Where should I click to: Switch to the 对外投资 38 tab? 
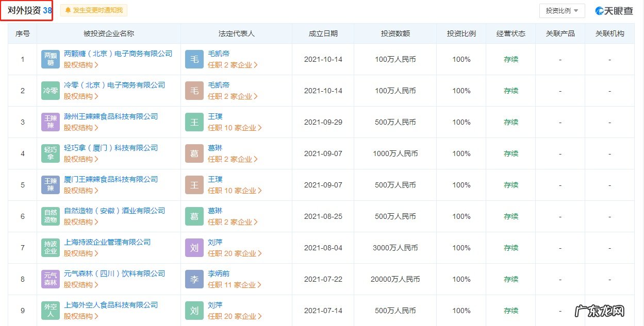coord(27,9)
